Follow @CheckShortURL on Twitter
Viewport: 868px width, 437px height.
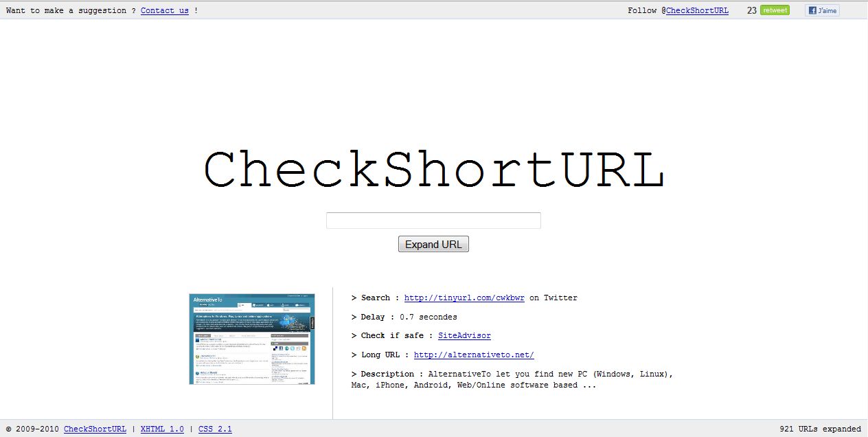pos(697,10)
